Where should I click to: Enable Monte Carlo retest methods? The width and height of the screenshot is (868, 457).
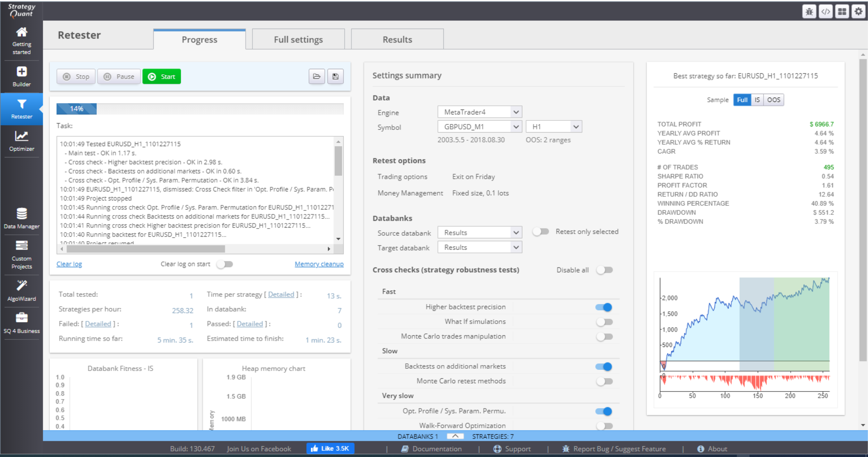tap(604, 381)
